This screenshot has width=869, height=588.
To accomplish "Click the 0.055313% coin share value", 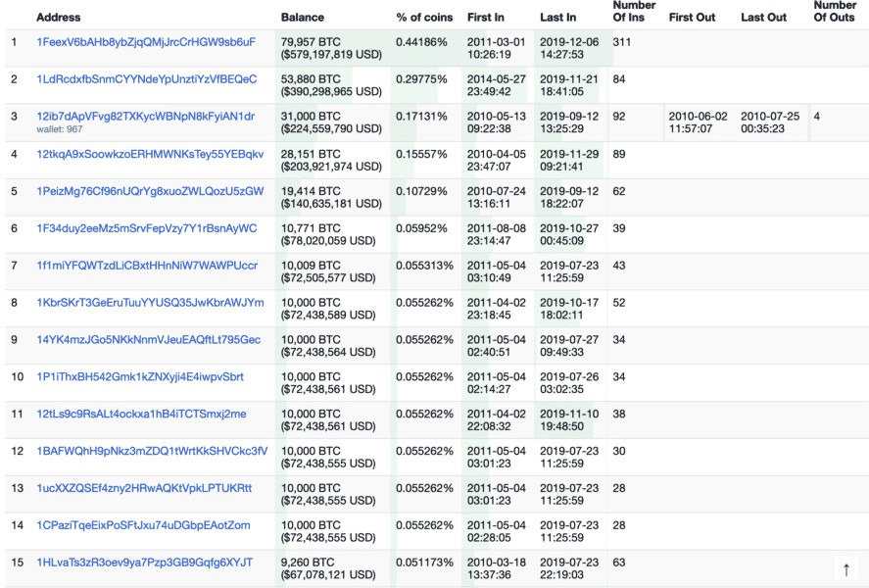I will click(424, 266).
